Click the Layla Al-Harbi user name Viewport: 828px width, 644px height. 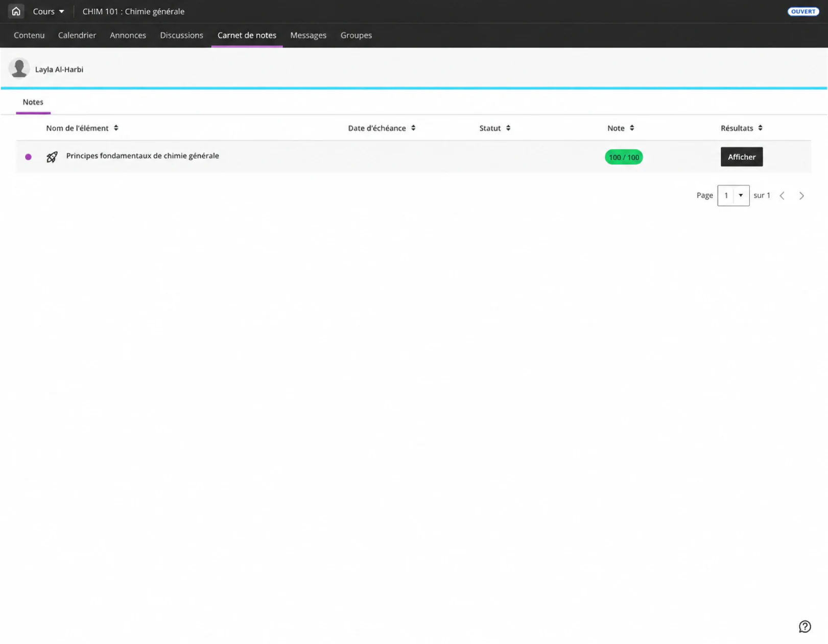tap(59, 69)
